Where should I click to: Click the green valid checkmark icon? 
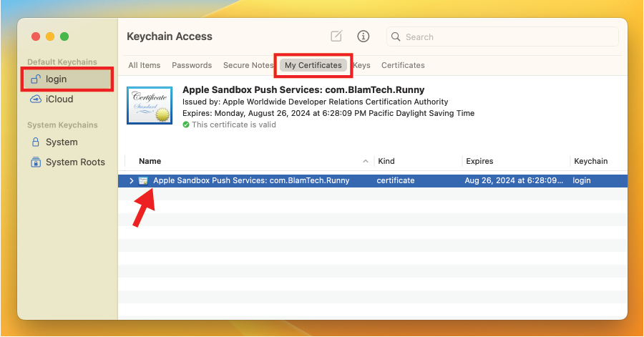click(x=186, y=124)
